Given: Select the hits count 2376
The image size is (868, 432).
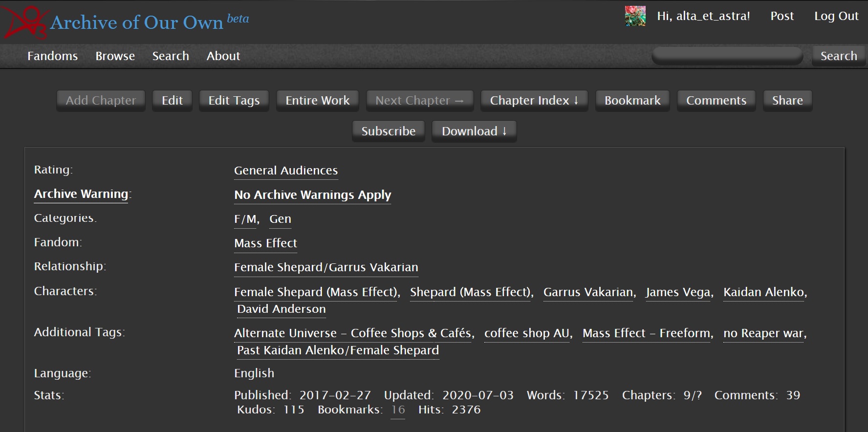Looking at the screenshot, I should coord(466,410).
